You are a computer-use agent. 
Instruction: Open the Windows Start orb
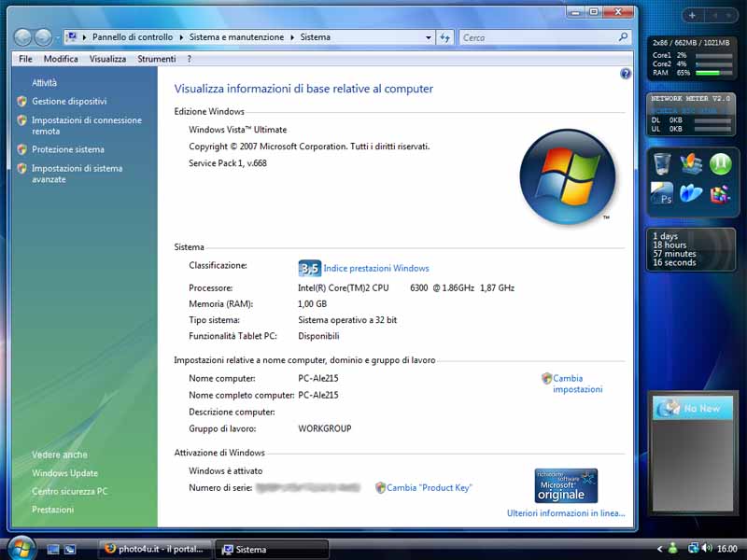21,548
